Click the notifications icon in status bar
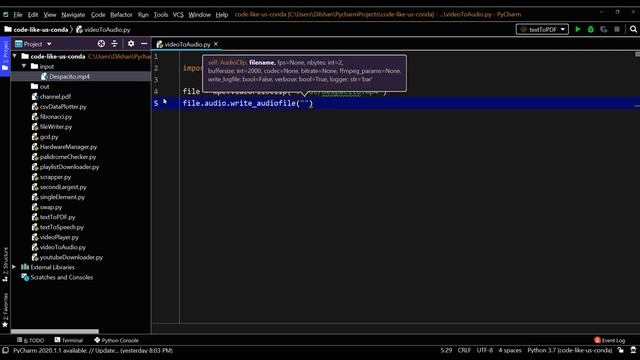The image size is (640, 360). 633,350
